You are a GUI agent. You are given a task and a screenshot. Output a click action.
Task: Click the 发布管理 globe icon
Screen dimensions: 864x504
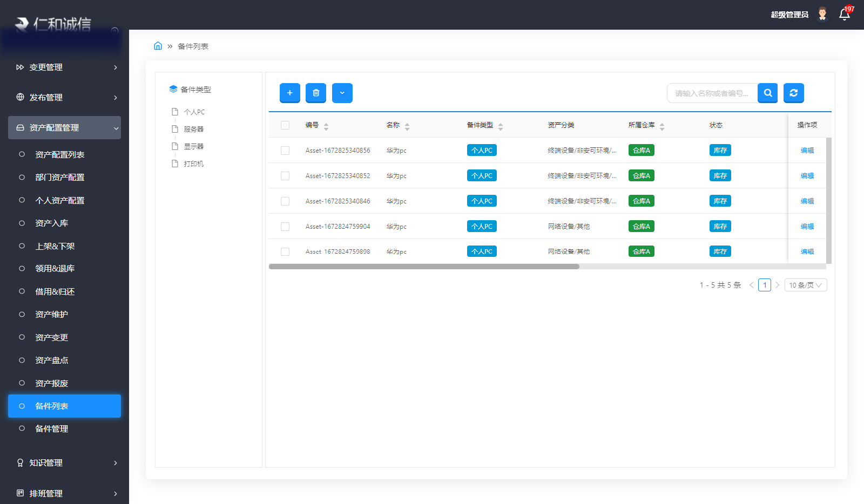coord(20,97)
